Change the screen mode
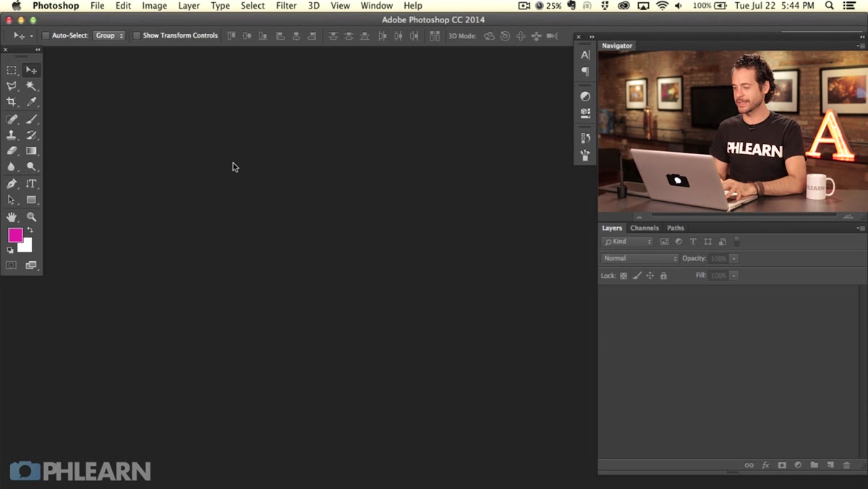This screenshot has width=868, height=489. [31, 265]
